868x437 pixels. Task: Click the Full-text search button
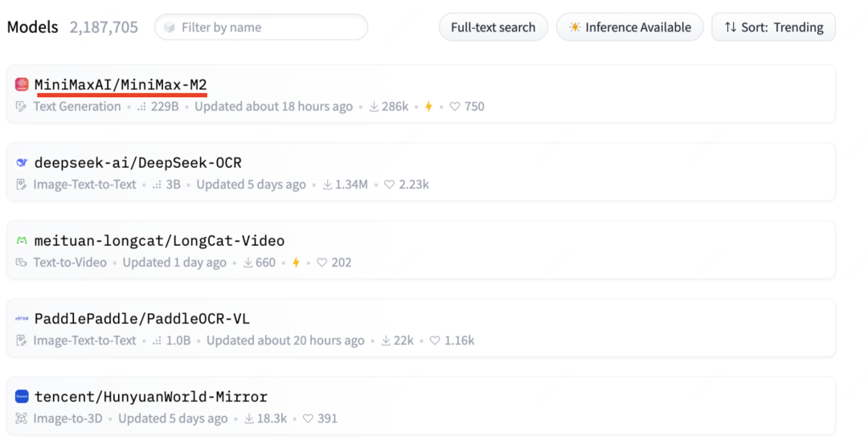493,27
